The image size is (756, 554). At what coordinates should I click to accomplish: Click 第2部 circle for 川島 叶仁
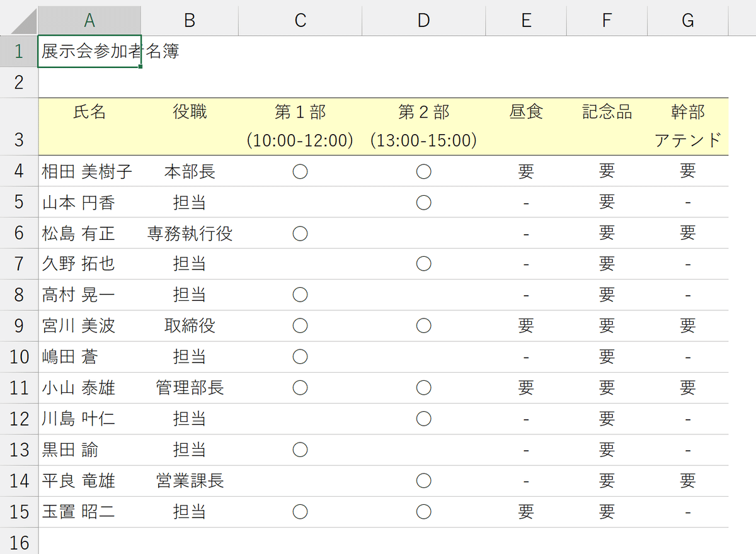[x=423, y=419]
